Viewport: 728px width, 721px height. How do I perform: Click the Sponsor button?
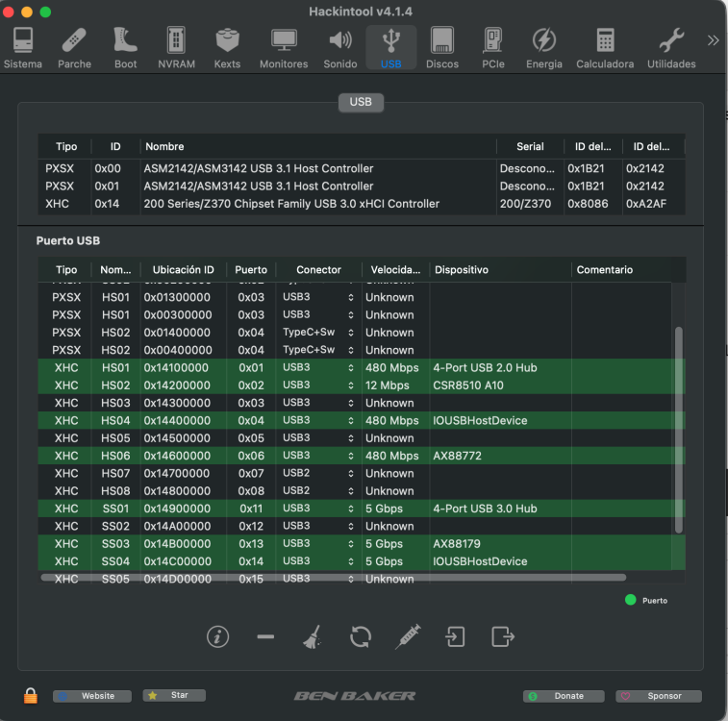(x=659, y=695)
